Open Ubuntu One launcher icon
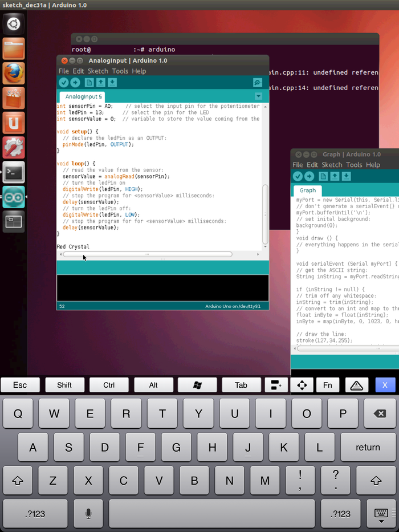The image size is (399, 532). pyautogui.click(x=14, y=123)
